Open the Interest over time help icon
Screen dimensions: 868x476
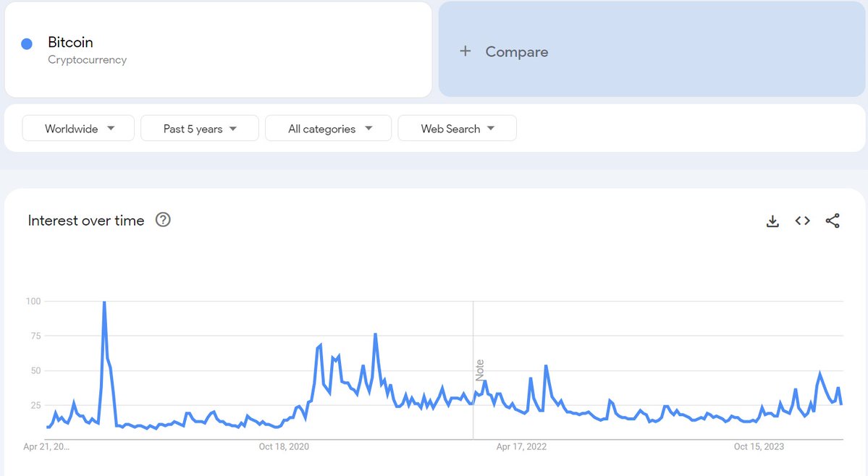163,220
